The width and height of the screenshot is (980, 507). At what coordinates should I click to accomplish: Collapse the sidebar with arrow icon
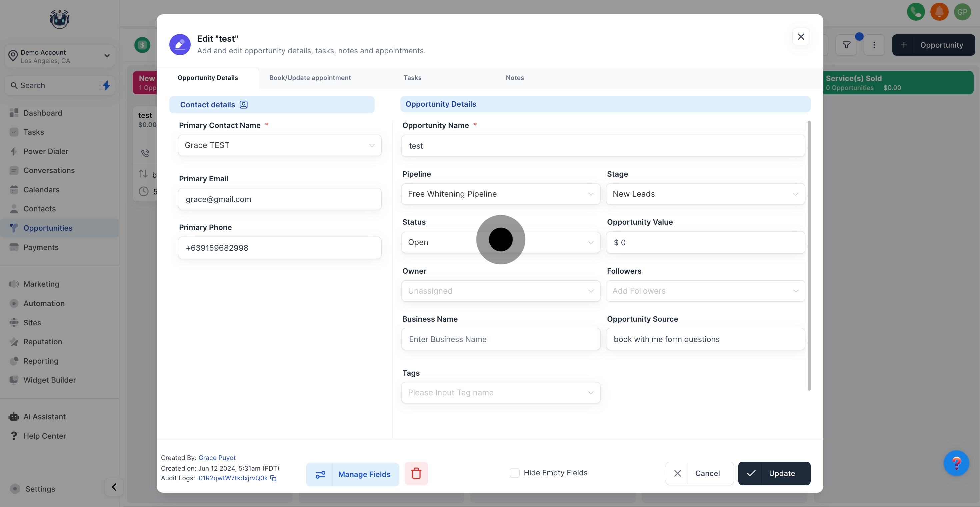click(x=114, y=487)
